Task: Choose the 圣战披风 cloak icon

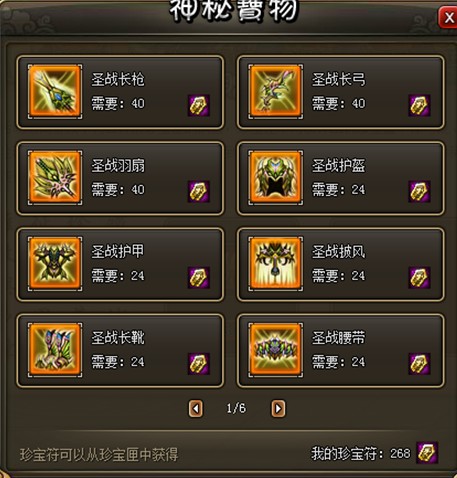Action: click(276, 263)
